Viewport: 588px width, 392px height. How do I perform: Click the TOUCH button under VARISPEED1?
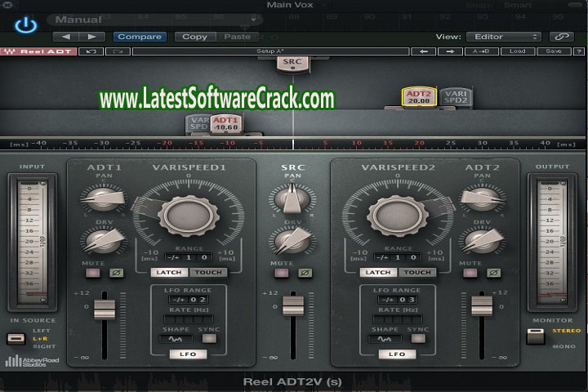point(207,272)
